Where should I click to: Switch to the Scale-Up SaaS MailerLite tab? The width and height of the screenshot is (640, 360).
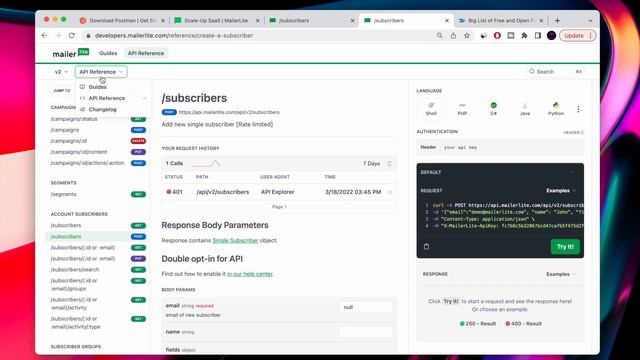(216, 20)
